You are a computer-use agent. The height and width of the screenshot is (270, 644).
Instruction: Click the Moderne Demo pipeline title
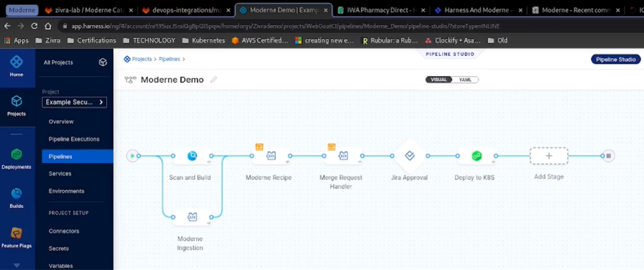[172, 80]
